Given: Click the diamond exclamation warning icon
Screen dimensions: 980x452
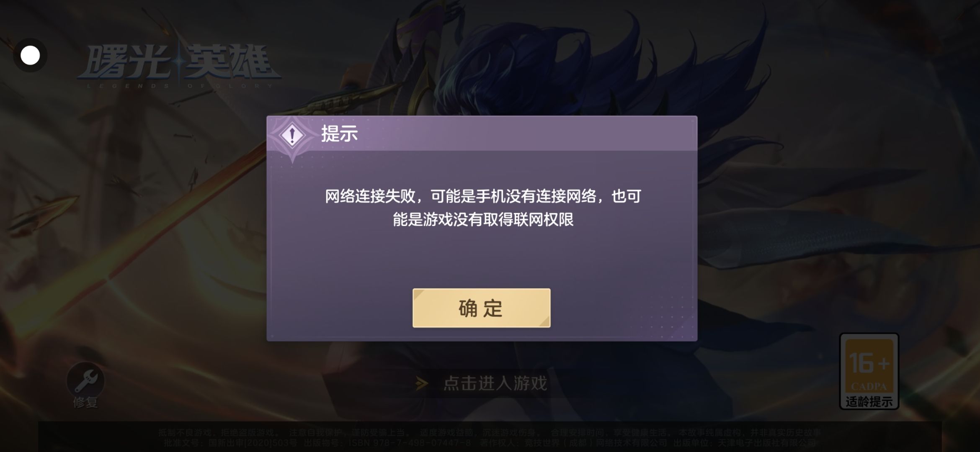Looking at the screenshot, I should tap(292, 135).
